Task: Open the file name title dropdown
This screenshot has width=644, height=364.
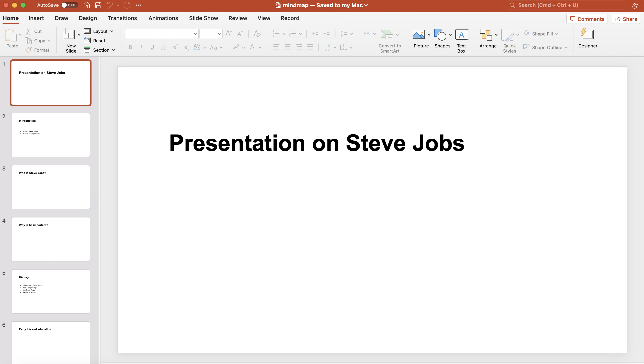Action: pos(366,5)
